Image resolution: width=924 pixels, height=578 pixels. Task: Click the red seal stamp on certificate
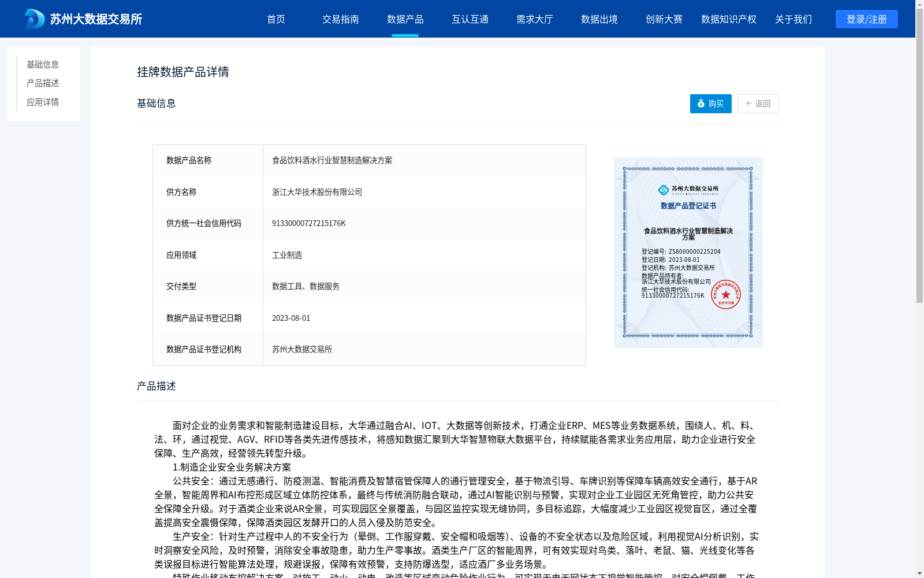[x=726, y=295]
